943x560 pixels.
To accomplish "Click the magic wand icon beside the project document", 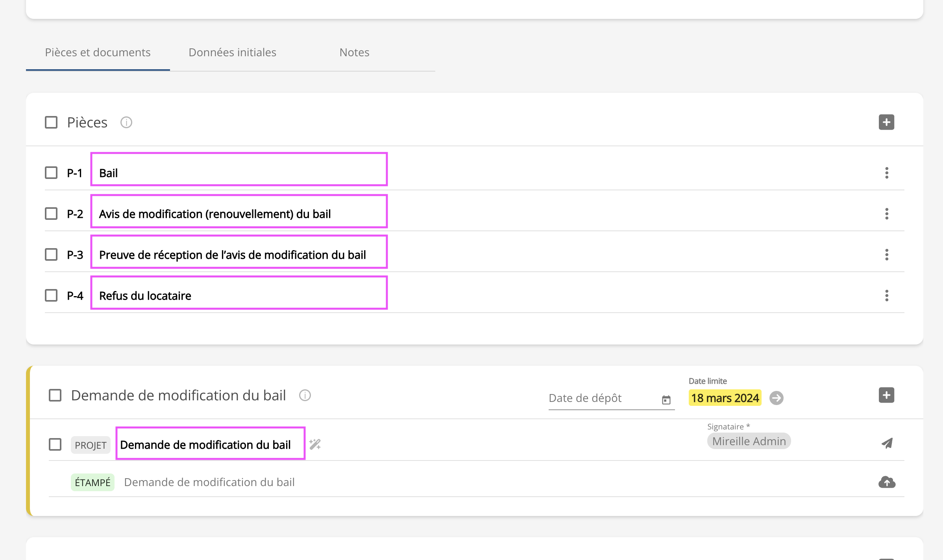I will pos(315,444).
